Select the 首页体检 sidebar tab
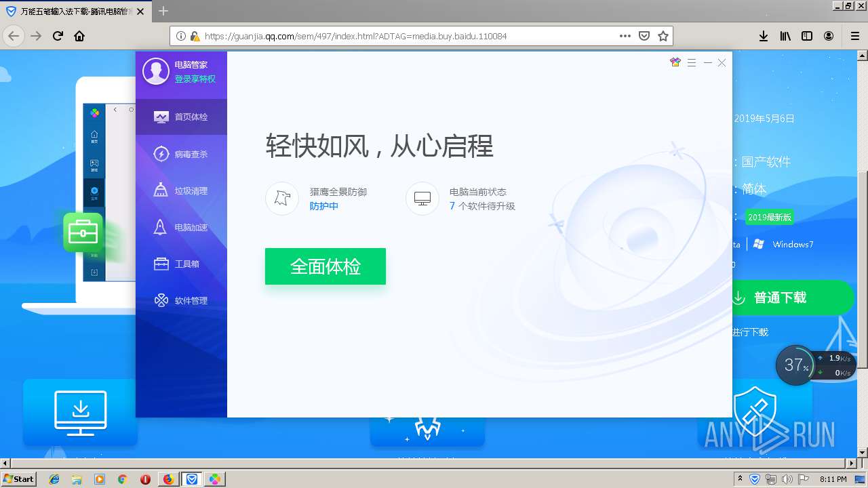868x488 pixels. (x=181, y=117)
